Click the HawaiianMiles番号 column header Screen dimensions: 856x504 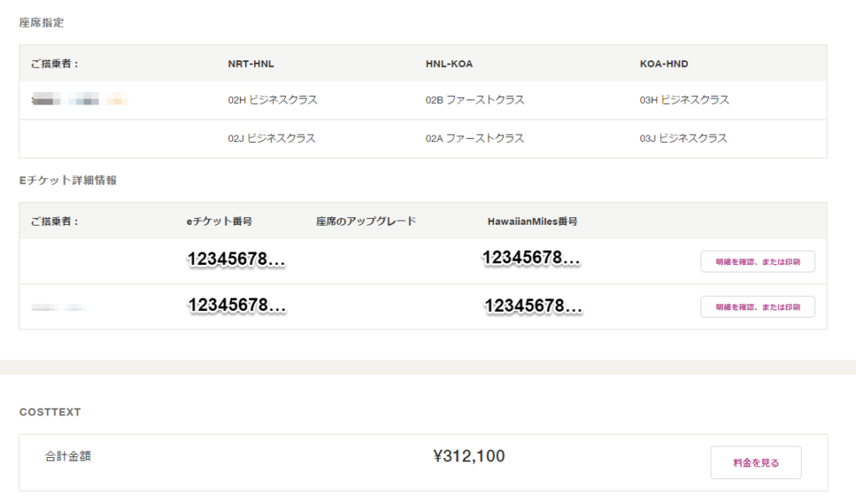tap(532, 221)
